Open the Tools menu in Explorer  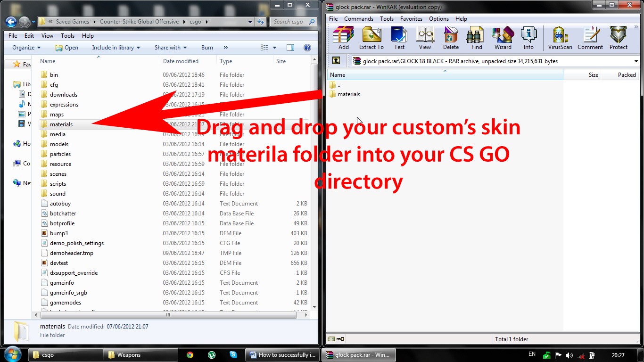click(67, 36)
